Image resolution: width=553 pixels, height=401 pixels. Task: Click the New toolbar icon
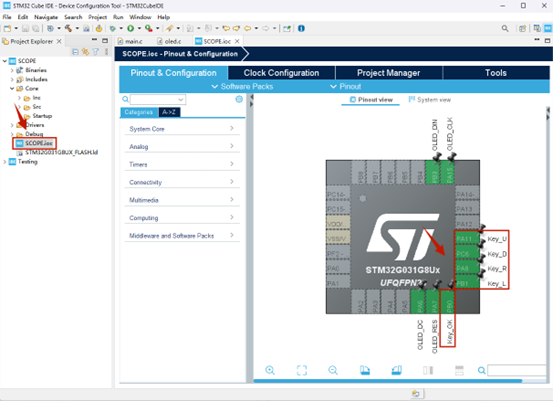tap(7, 28)
